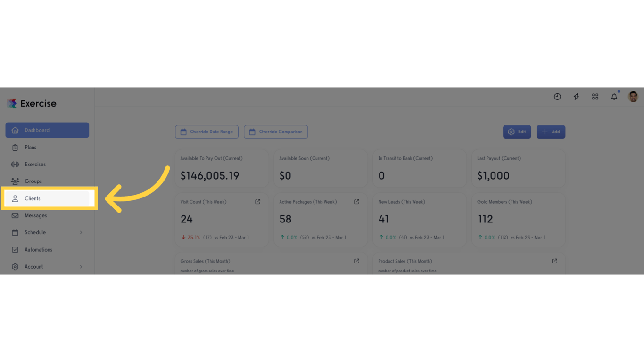Return to the Dashboard home item
644x362 pixels.
coord(37,130)
